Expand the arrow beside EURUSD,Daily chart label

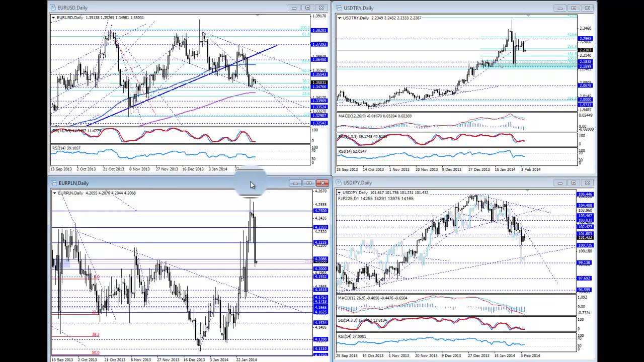(54, 18)
